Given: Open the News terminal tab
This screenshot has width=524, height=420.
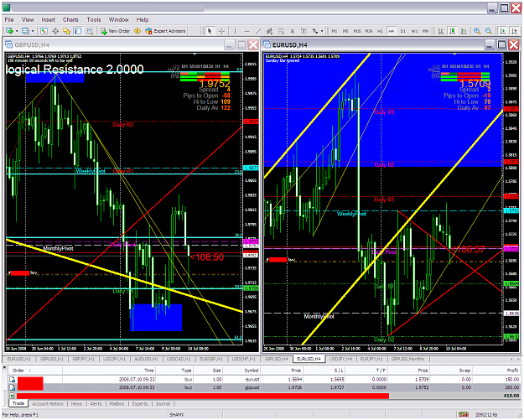Looking at the screenshot, I should tap(76, 404).
